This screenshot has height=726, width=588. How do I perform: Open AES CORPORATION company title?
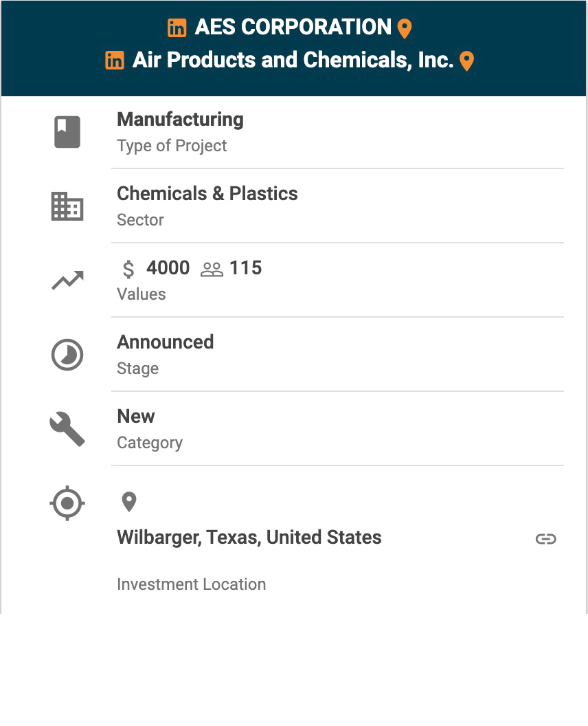[x=293, y=27]
